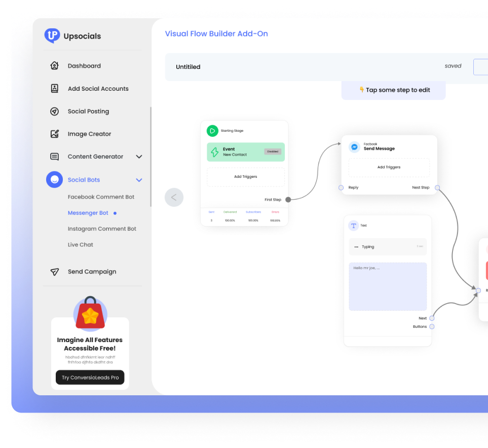Collapse Social Bots chevron
Image resolution: width=488 pixels, height=448 pixels.
pyautogui.click(x=139, y=180)
